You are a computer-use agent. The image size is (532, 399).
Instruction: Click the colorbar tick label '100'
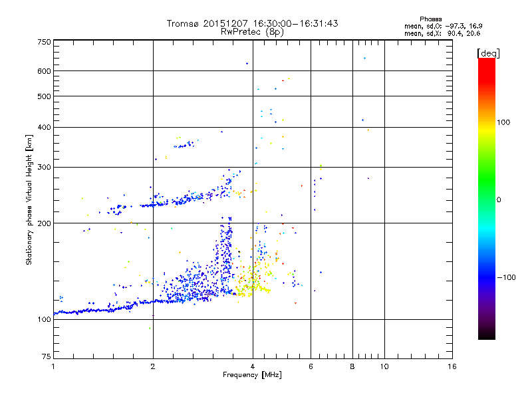[503, 122]
